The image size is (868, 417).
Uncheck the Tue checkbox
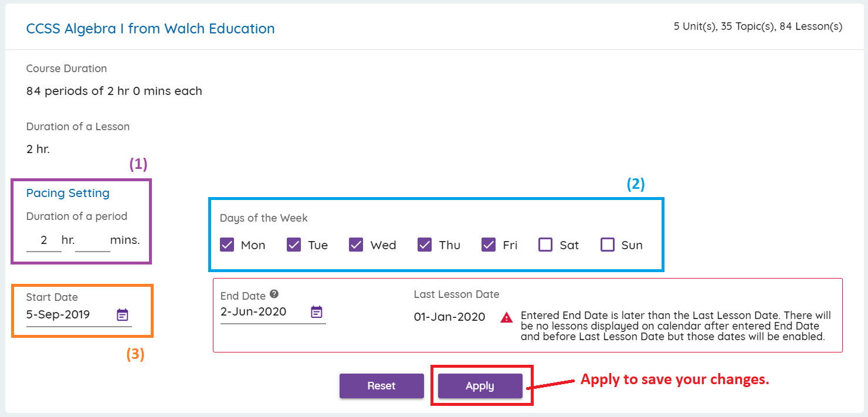coord(294,245)
